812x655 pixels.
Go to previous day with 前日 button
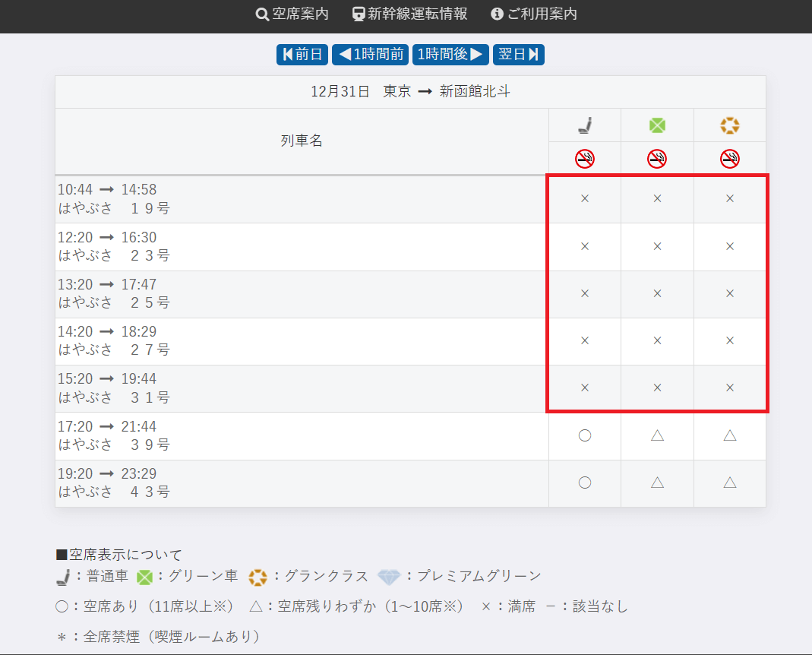pyautogui.click(x=302, y=55)
